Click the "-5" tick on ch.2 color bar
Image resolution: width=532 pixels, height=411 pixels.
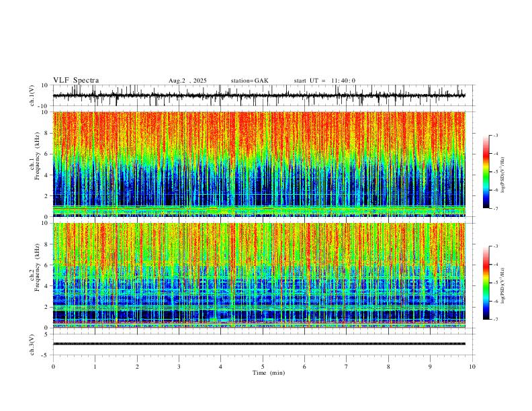coord(495,283)
